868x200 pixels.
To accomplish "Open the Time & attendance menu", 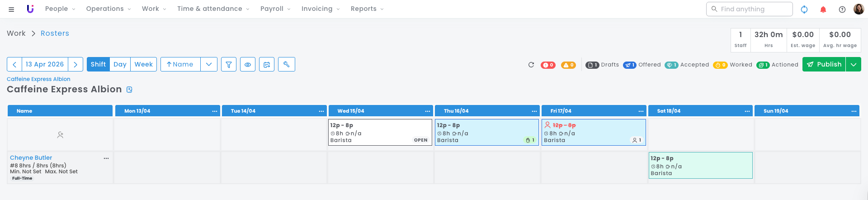I will click(x=213, y=9).
